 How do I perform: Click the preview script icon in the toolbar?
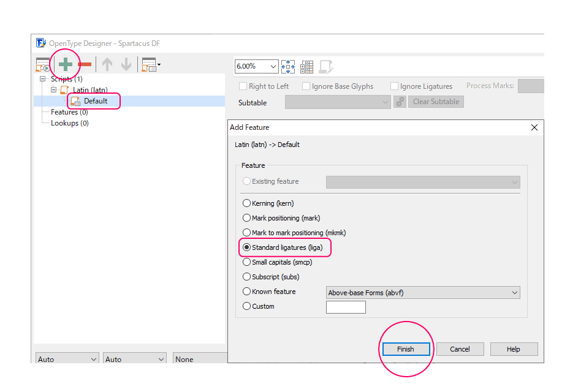[x=42, y=65]
